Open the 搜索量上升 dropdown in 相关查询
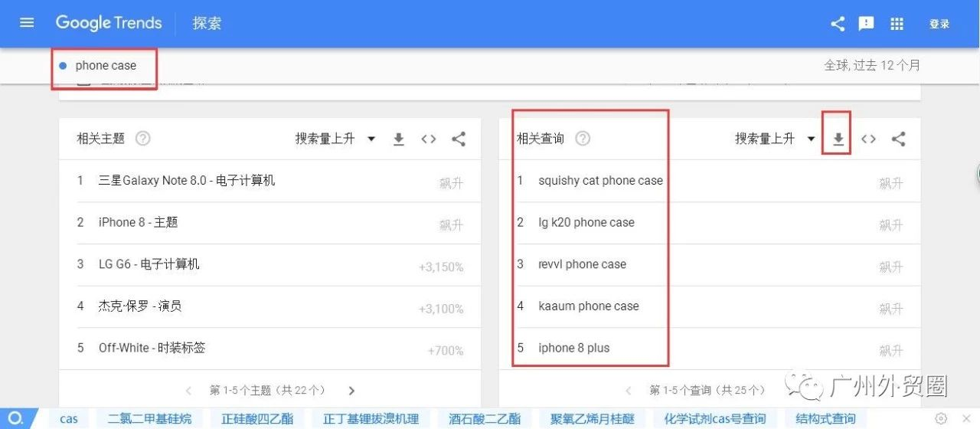Image resolution: width=980 pixels, height=429 pixels. [775, 139]
